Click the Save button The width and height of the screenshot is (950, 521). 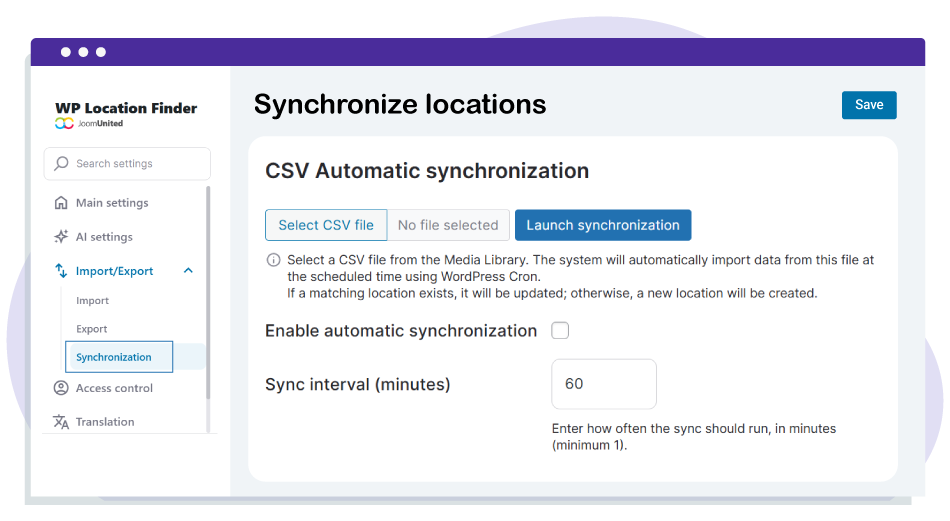point(869,105)
